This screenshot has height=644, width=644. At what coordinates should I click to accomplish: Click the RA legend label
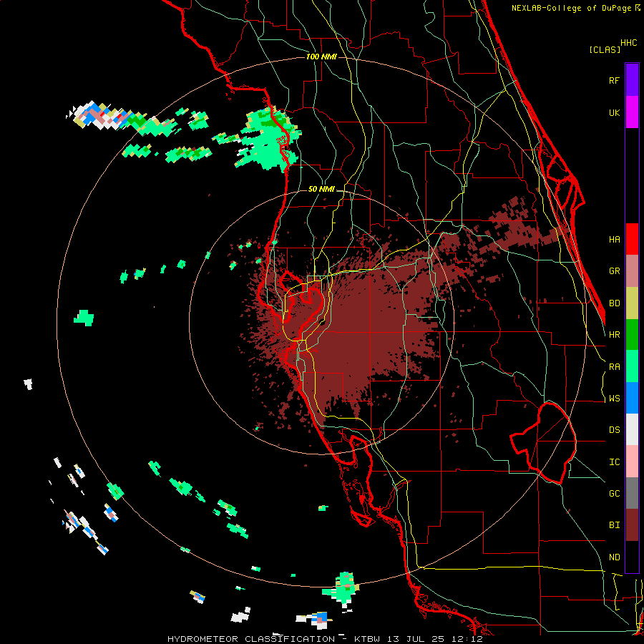coord(614,367)
